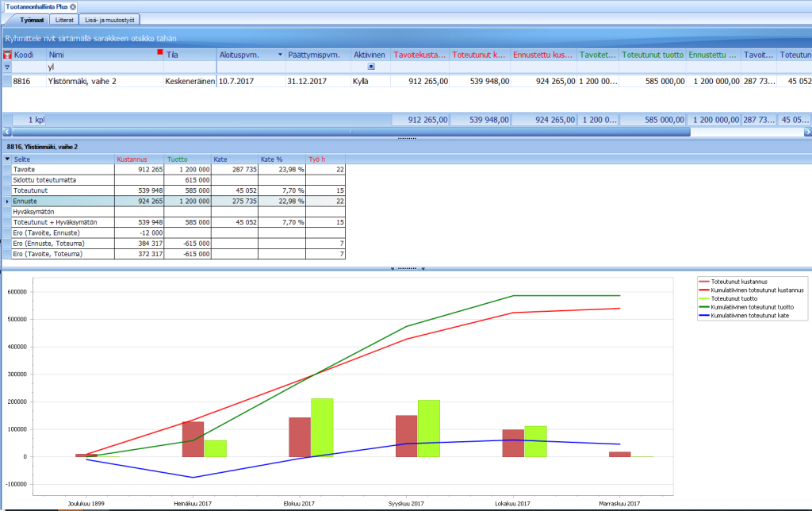Open the dropdown arrow left of Selite
Screen dimensions: 812x511
pos(7,159)
